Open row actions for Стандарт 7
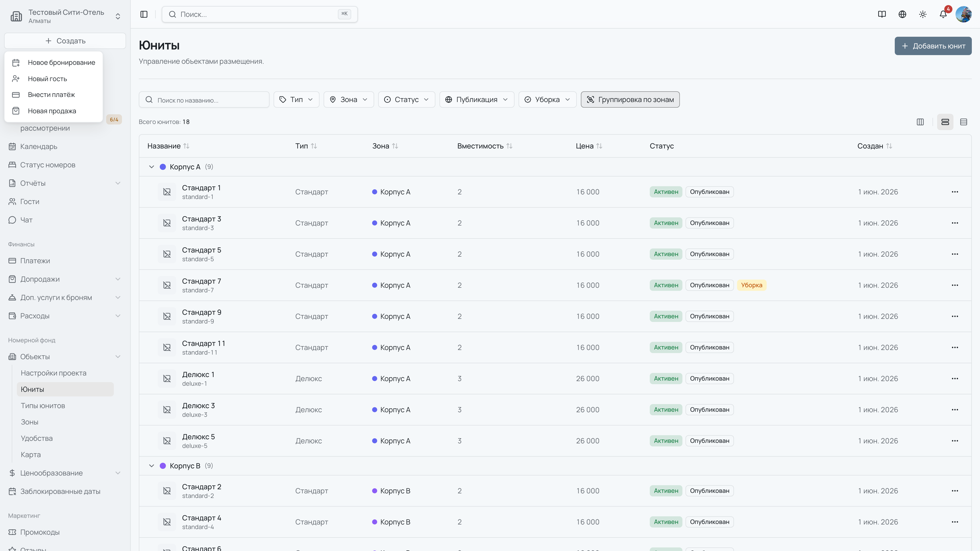The width and height of the screenshot is (980, 551). tap(955, 285)
